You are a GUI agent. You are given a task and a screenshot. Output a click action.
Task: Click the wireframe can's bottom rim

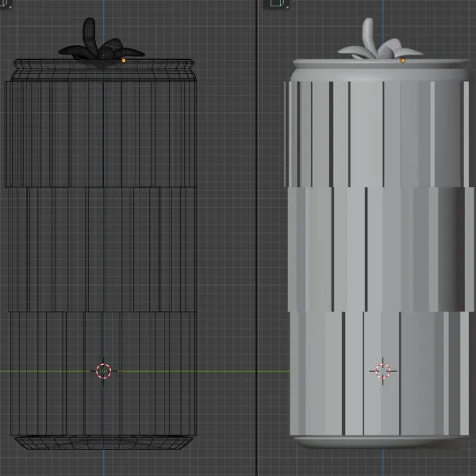tap(103, 443)
